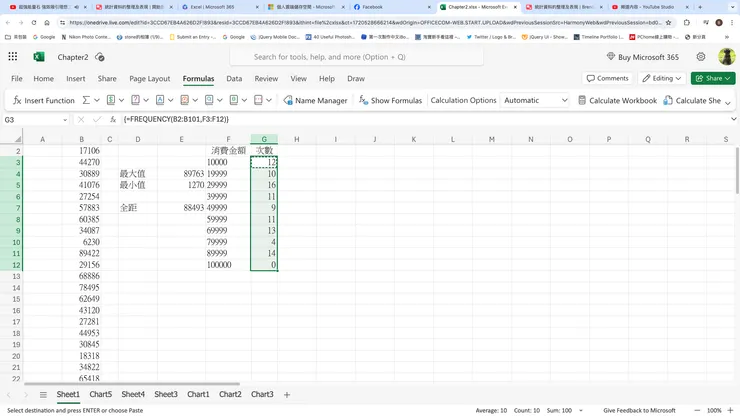Image resolution: width=740 pixels, height=416 pixels.
Task: Click Calculate Workbook
Action: pos(617,100)
